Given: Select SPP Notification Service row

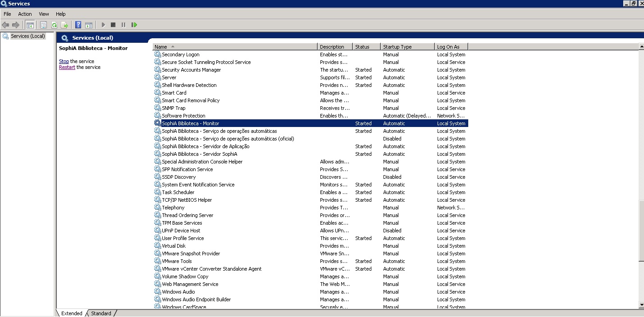Looking at the screenshot, I should point(311,169).
